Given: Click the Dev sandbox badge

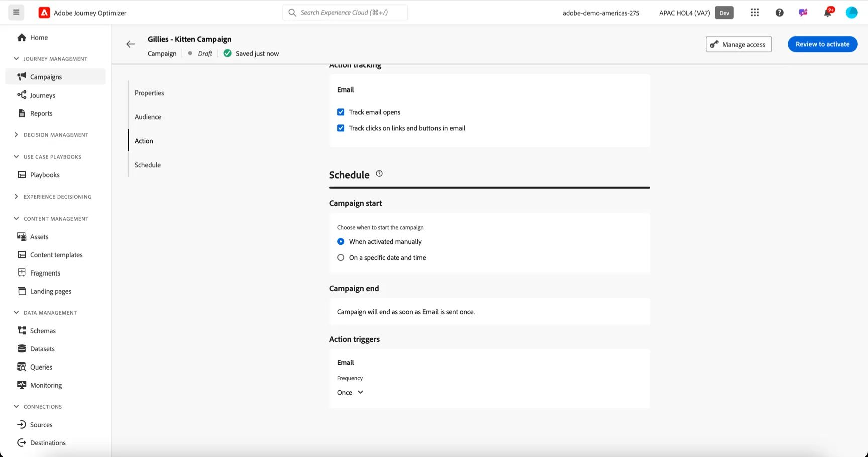Looking at the screenshot, I should coord(724,13).
